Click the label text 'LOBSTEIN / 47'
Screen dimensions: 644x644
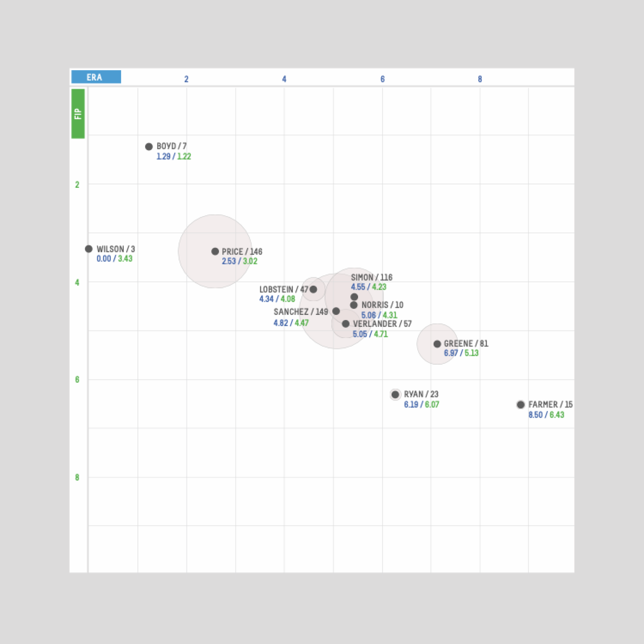284,289
